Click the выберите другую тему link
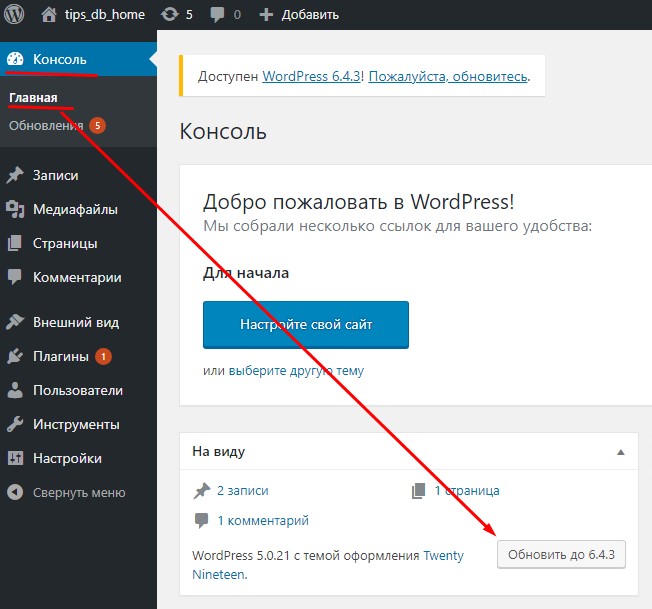Viewport: 652px width, 609px height. pos(296,370)
